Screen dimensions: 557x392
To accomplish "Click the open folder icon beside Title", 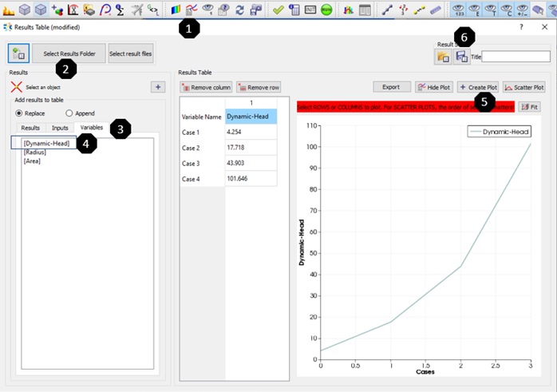I will pos(442,57).
